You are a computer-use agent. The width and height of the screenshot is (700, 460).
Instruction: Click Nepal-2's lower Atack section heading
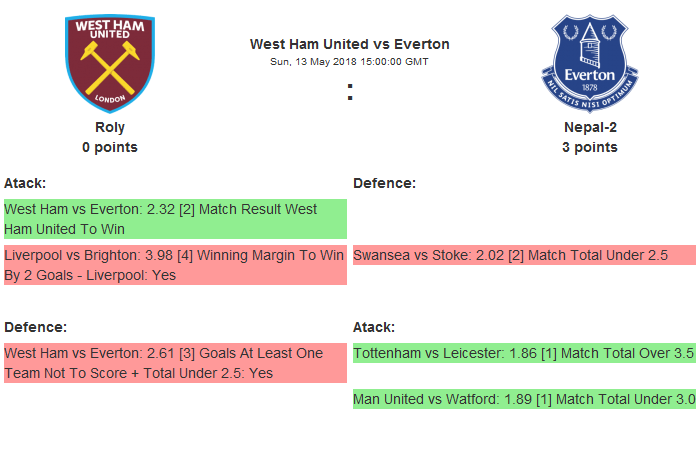point(374,327)
